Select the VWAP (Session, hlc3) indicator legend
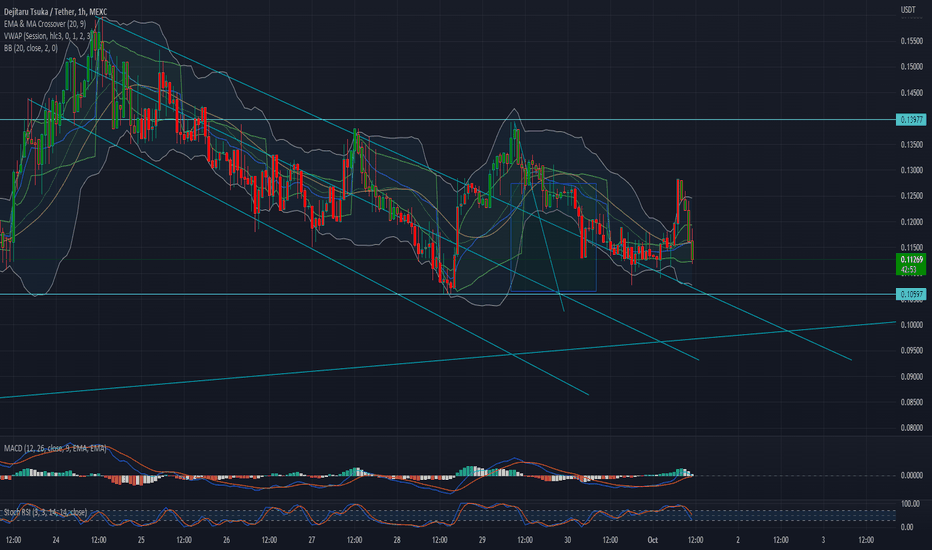932x550 pixels. pos(47,36)
